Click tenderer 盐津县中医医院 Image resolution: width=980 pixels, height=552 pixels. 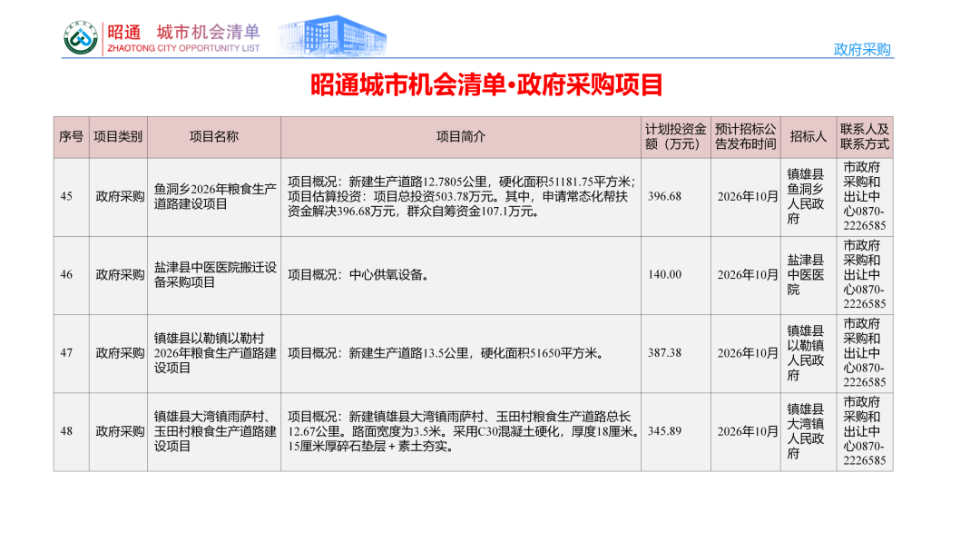pyautogui.click(x=806, y=274)
